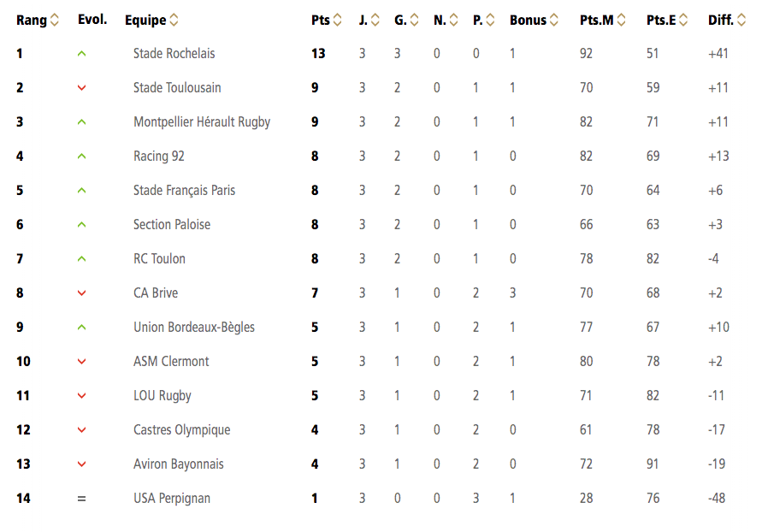
Task: Click the Equipe sort arrows icon
Action: (x=174, y=20)
